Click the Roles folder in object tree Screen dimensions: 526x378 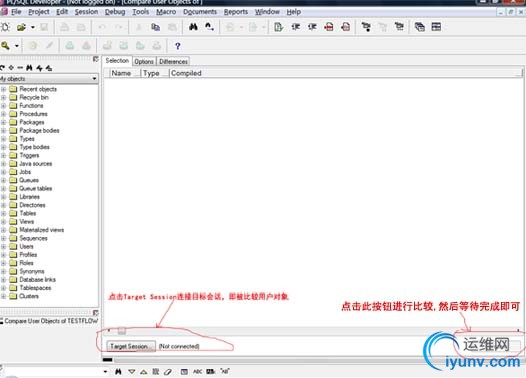[26, 263]
